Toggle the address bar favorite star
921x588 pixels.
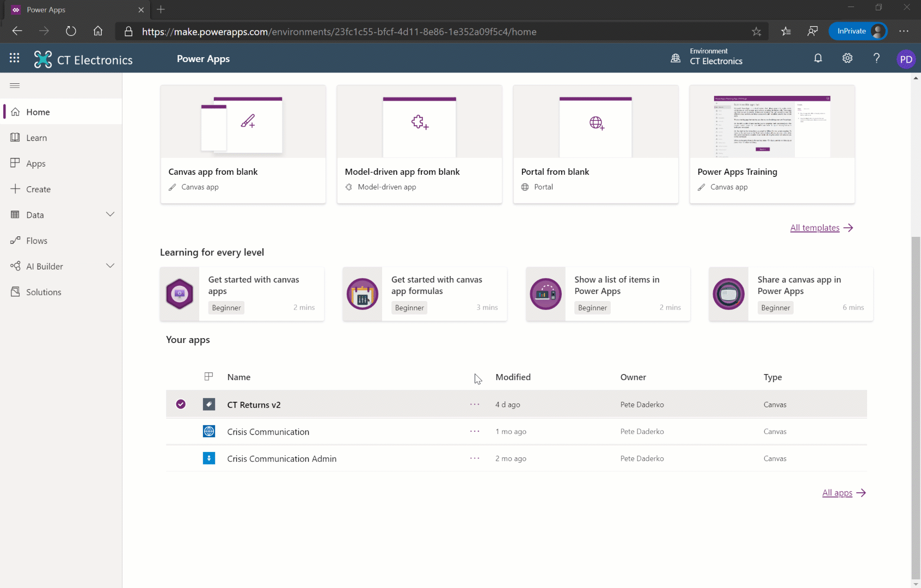[757, 32]
